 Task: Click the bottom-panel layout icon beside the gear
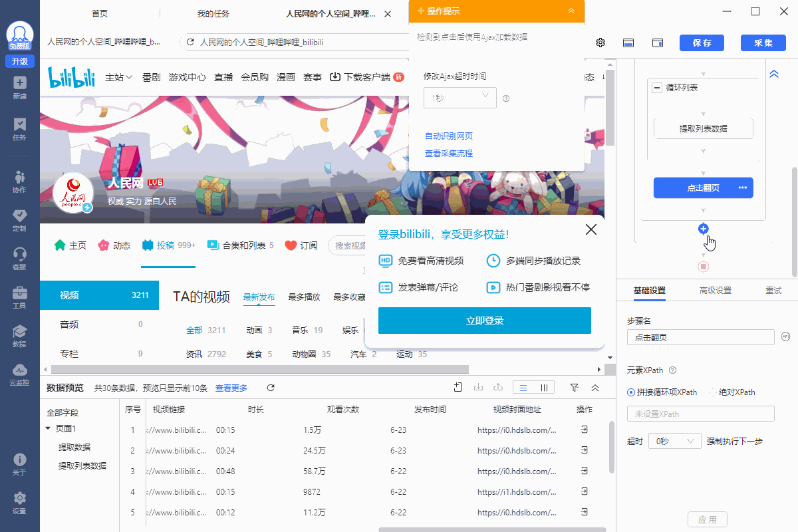pos(628,43)
